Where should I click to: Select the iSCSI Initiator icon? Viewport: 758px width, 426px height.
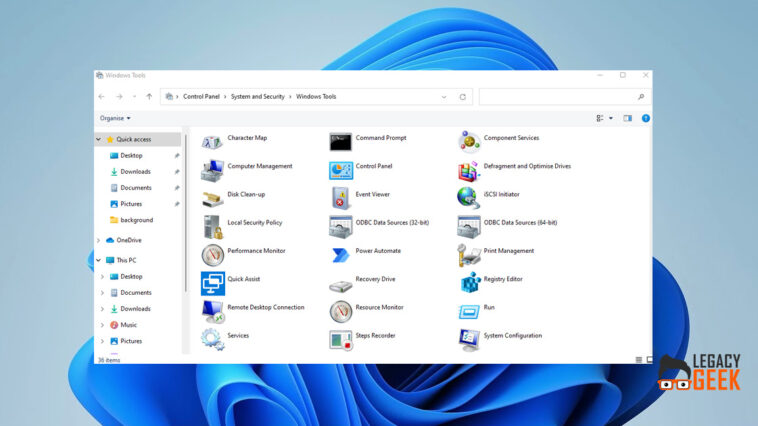468,199
